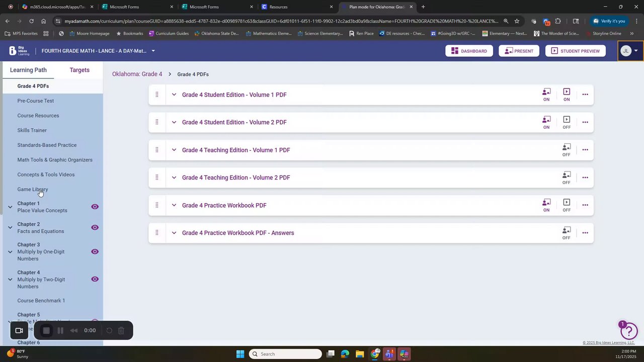Click the Windows taskbar search box
This screenshot has width=644, height=362.
286,354
